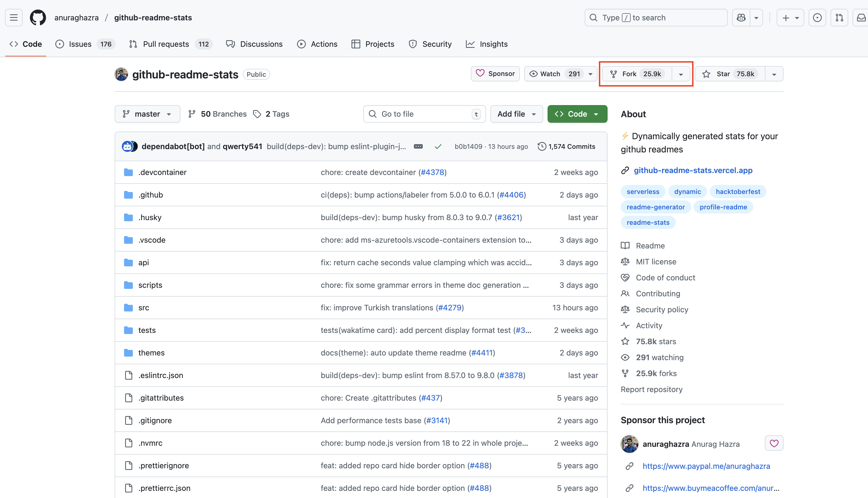The image size is (868, 498).
Task: Click the serverless topic tag
Action: 643,191
